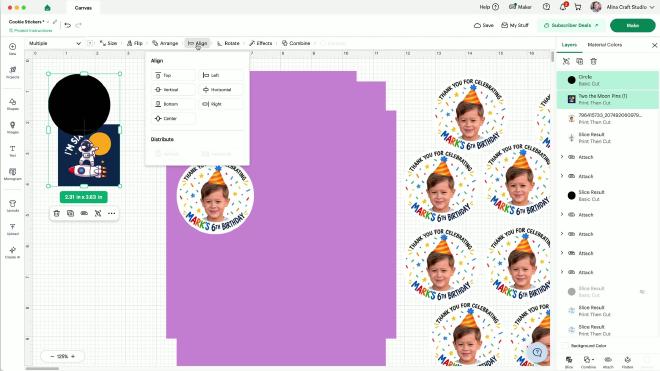Expand the third Attach group in layers
Image resolution: width=660 pixels, height=371 pixels.
(x=562, y=214)
